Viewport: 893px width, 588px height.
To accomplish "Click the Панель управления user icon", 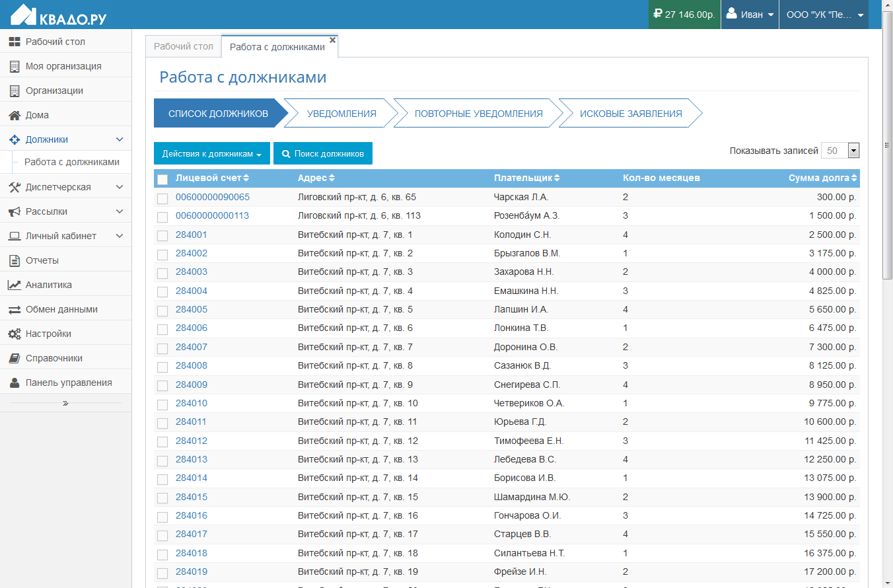I will pos(14,383).
